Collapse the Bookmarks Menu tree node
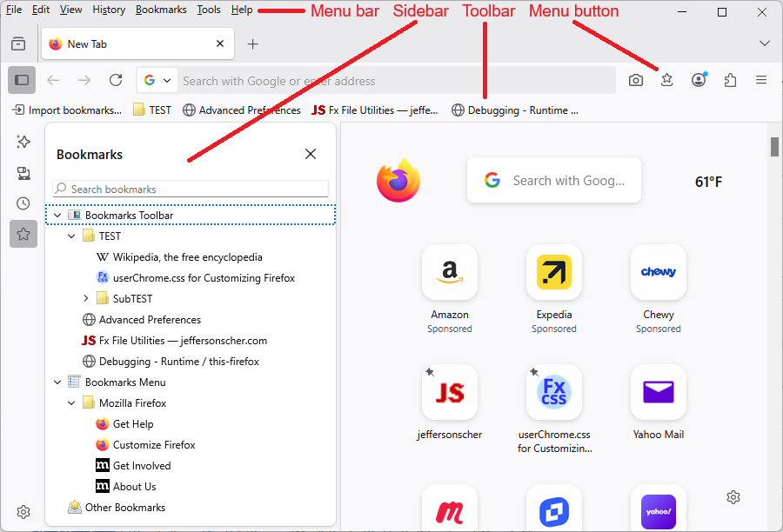Image resolution: width=783 pixels, height=532 pixels. pyautogui.click(x=57, y=382)
